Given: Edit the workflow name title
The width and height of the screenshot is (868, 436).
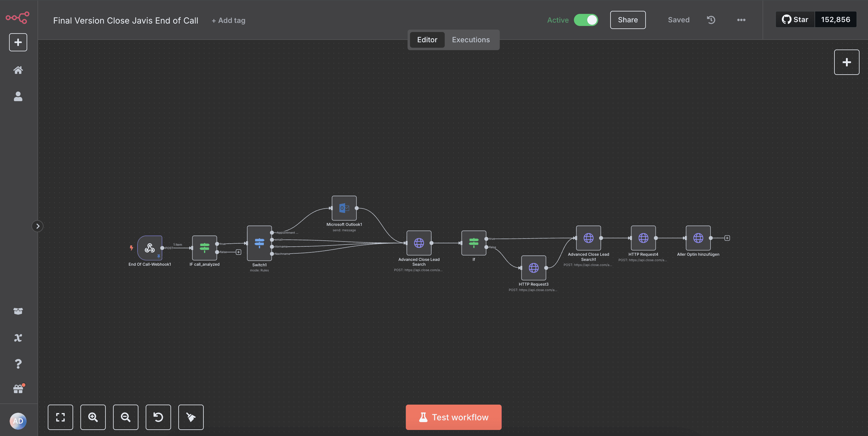Looking at the screenshot, I should click(126, 21).
